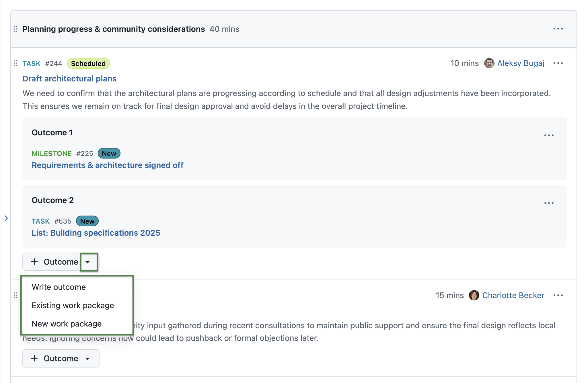Grab the drag handle of the Planning progress section

click(x=15, y=29)
